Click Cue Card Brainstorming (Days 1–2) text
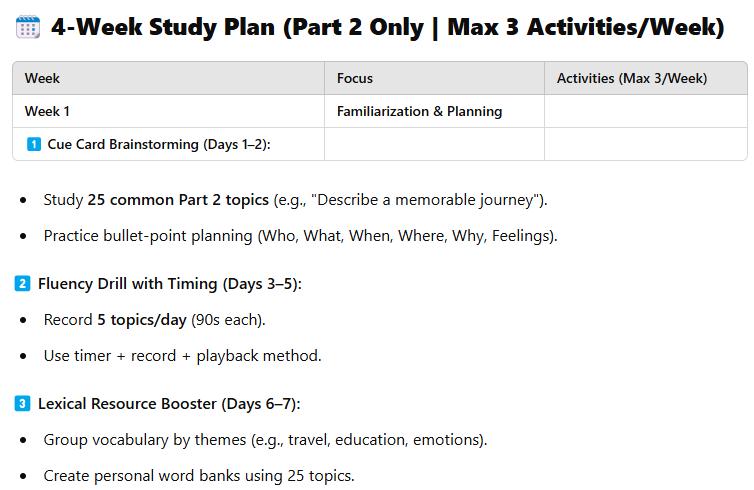The height and width of the screenshot is (490, 754). 159,144
